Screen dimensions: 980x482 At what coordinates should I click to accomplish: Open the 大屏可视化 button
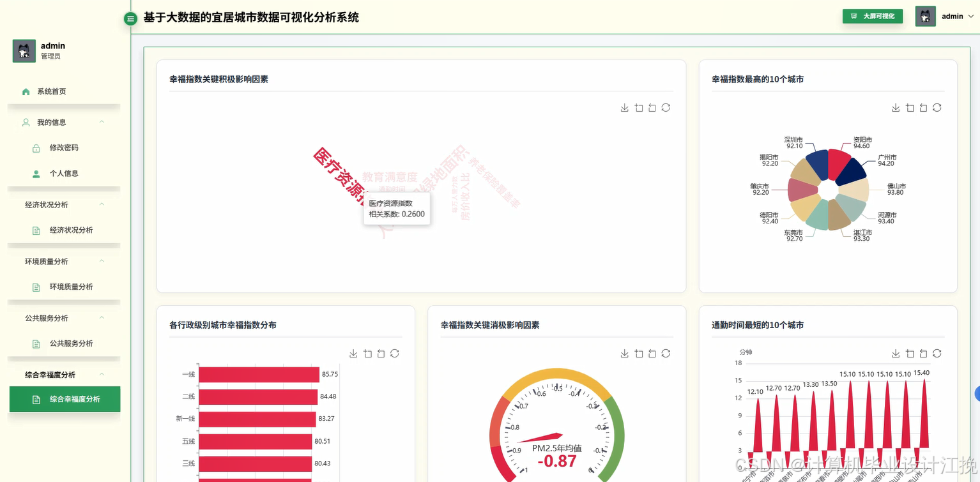coord(873,17)
